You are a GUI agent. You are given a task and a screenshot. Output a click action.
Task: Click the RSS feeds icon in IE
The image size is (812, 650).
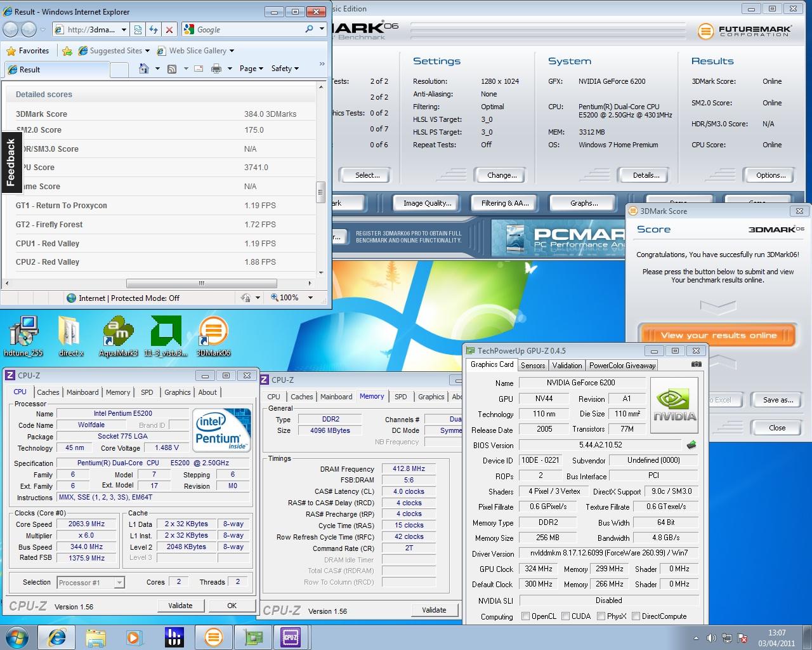click(172, 69)
